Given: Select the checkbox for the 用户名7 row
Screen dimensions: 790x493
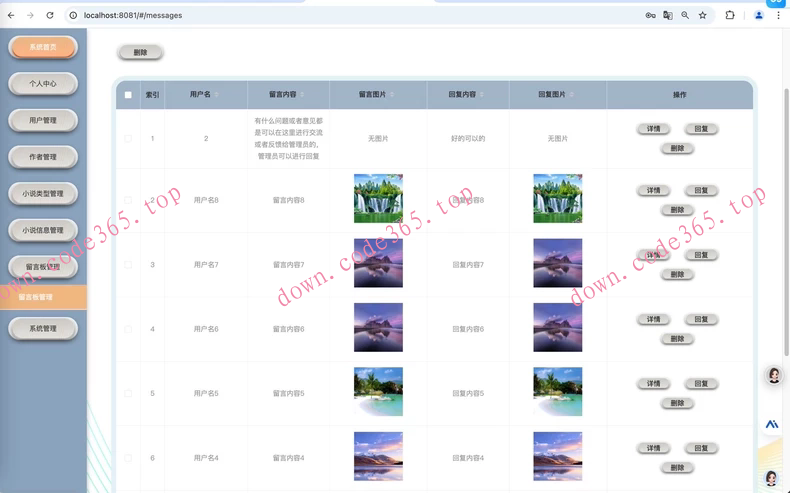Looking at the screenshot, I should point(128,265).
